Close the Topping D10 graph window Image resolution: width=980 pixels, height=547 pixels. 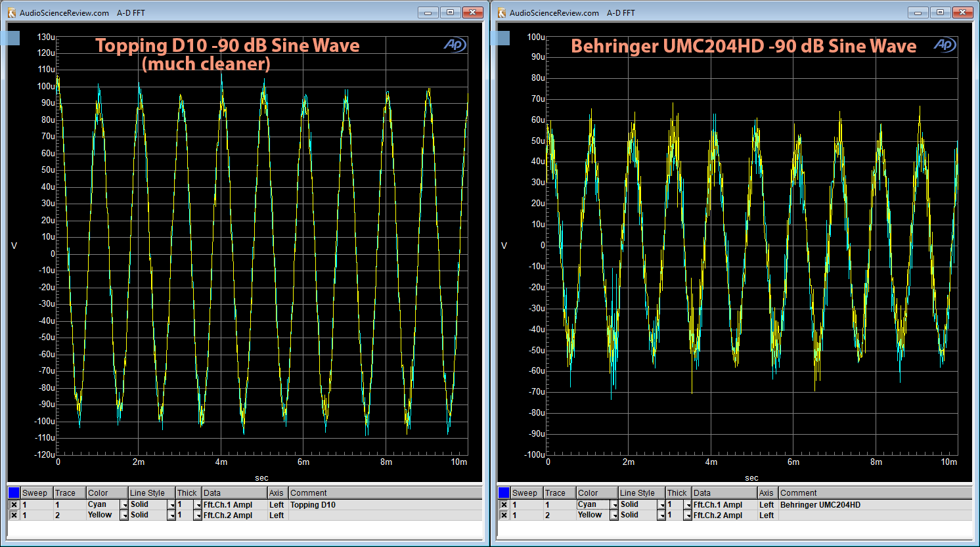[473, 12]
